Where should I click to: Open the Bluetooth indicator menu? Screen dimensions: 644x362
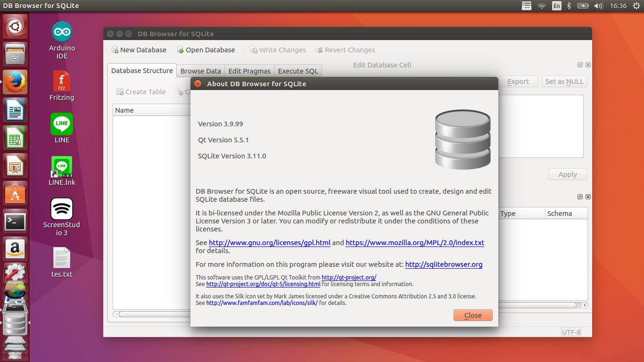[569, 6]
